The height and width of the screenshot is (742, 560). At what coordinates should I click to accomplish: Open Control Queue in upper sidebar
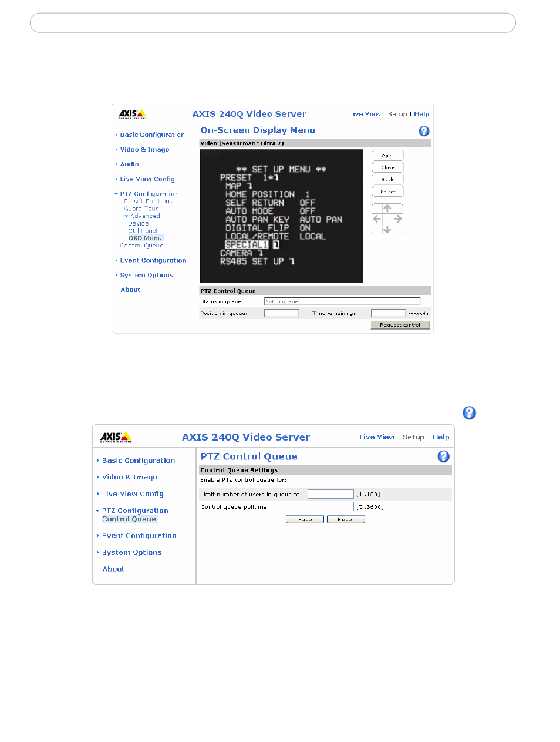[141, 246]
